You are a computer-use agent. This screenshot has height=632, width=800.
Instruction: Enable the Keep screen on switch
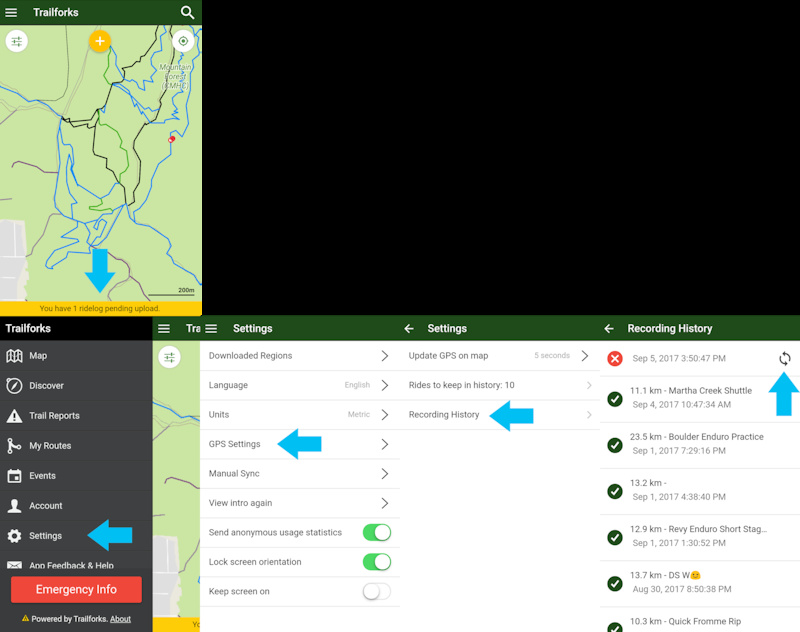pyautogui.click(x=377, y=592)
